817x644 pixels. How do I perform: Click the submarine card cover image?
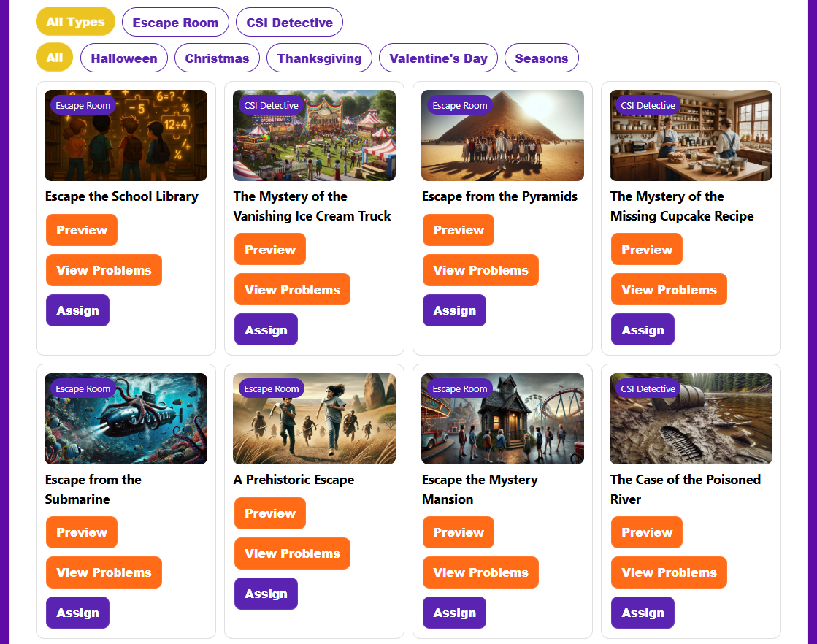coord(126,418)
